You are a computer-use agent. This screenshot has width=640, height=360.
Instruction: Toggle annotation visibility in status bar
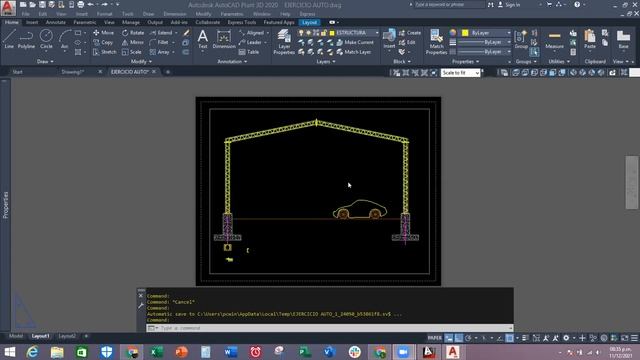click(x=546, y=338)
